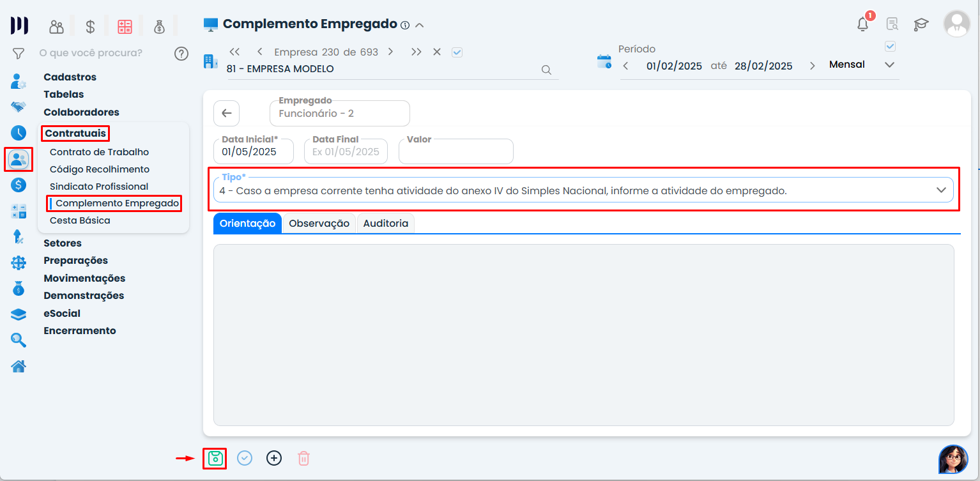Open the graduation cap training icon

[921, 25]
